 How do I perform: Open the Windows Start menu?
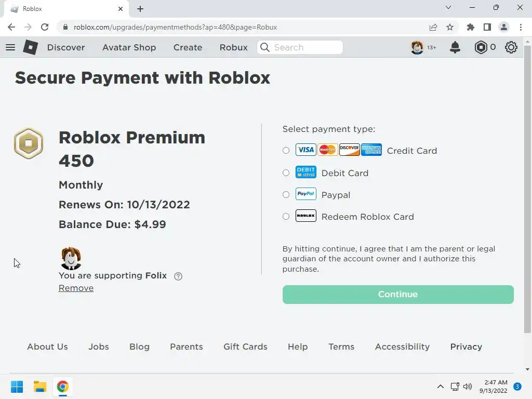click(17, 387)
